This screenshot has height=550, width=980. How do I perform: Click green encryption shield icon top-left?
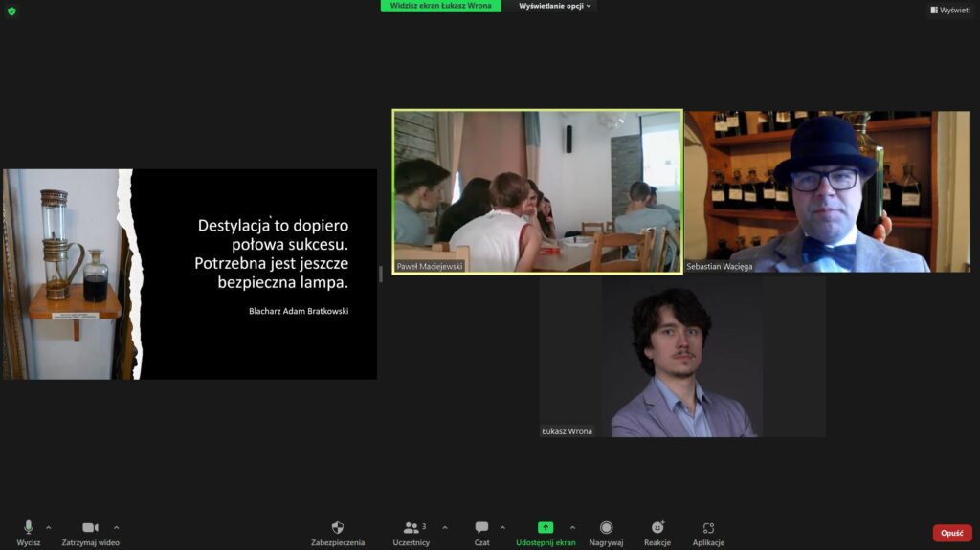click(x=11, y=11)
